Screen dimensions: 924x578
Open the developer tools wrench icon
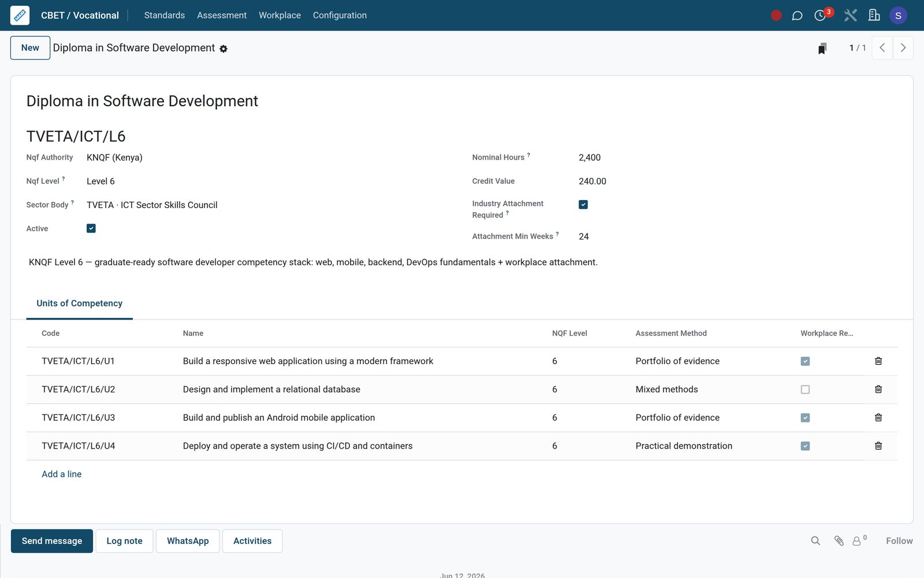(850, 16)
